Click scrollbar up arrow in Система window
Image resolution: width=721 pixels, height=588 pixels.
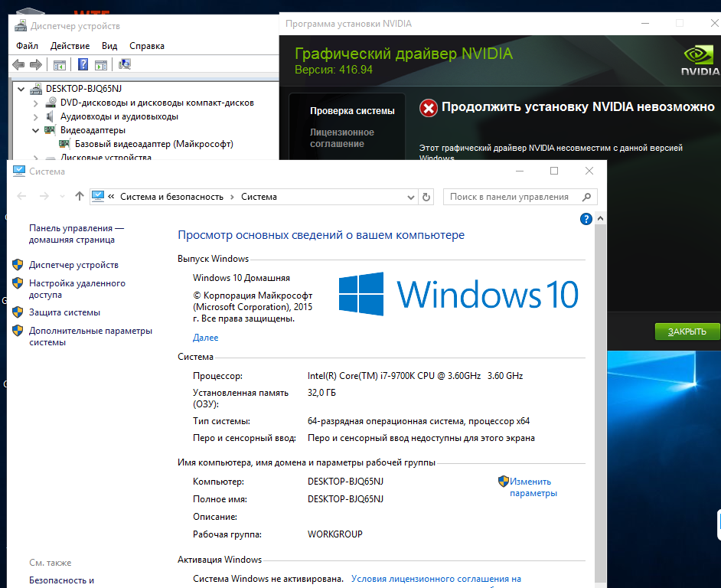600,218
